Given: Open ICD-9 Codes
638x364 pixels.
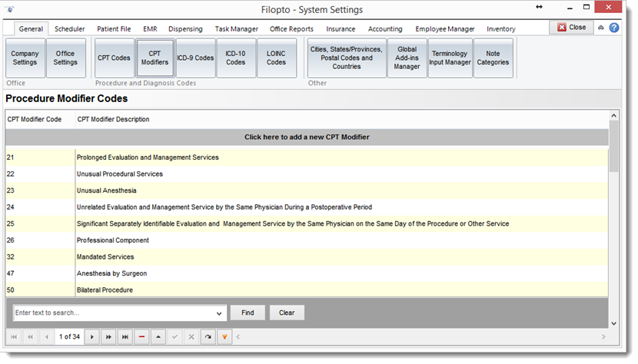Looking at the screenshot, I should (195, 58).
